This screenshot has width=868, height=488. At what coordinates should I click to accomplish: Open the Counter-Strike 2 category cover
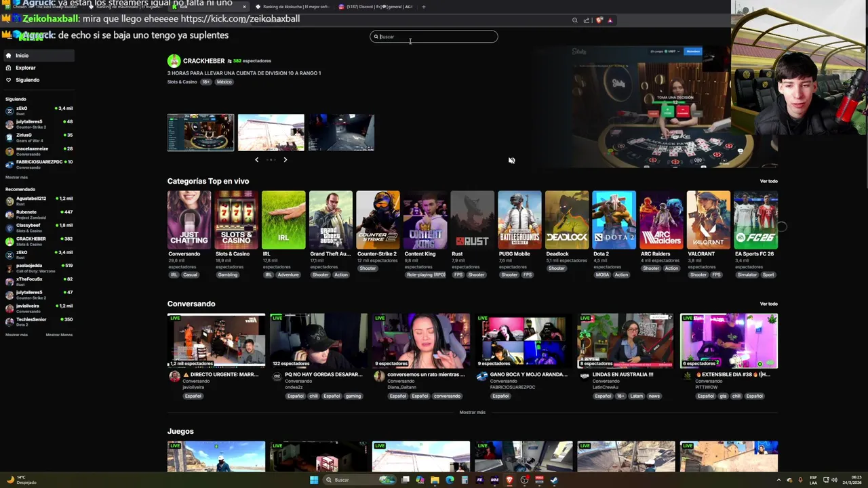(x=378, y=220)
